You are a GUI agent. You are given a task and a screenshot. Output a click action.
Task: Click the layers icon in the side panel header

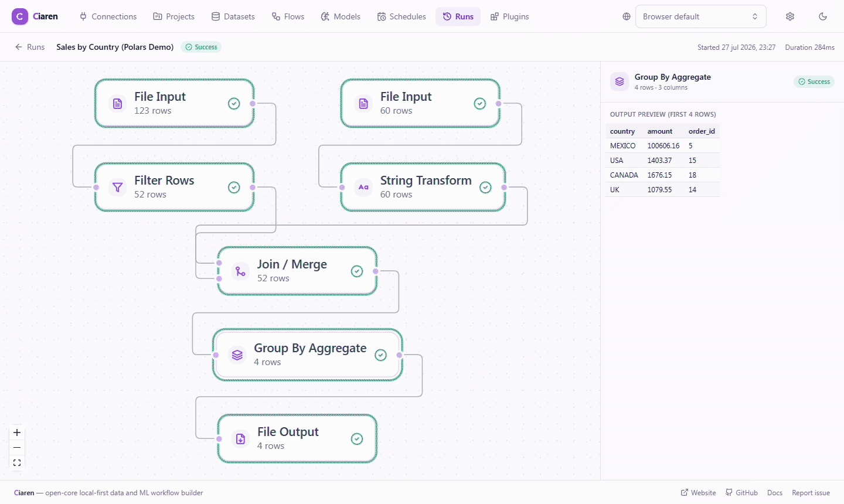tap(620, 81)
